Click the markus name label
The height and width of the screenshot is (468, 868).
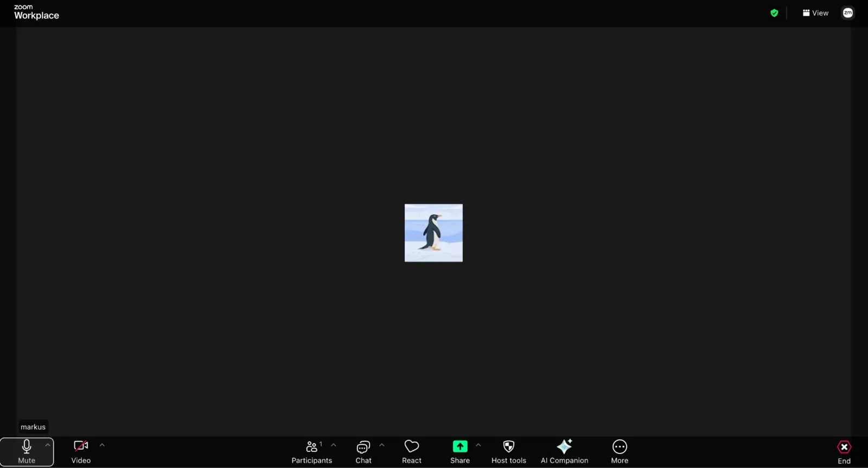coord(33,427)
